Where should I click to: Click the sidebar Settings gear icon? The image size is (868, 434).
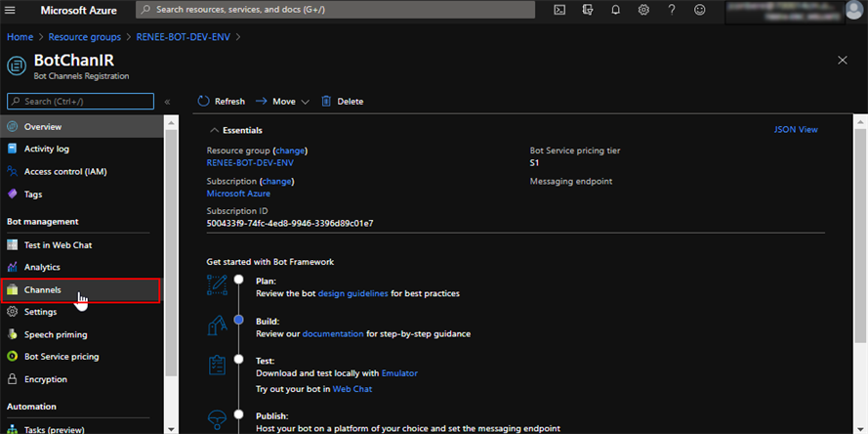point(12,312)
